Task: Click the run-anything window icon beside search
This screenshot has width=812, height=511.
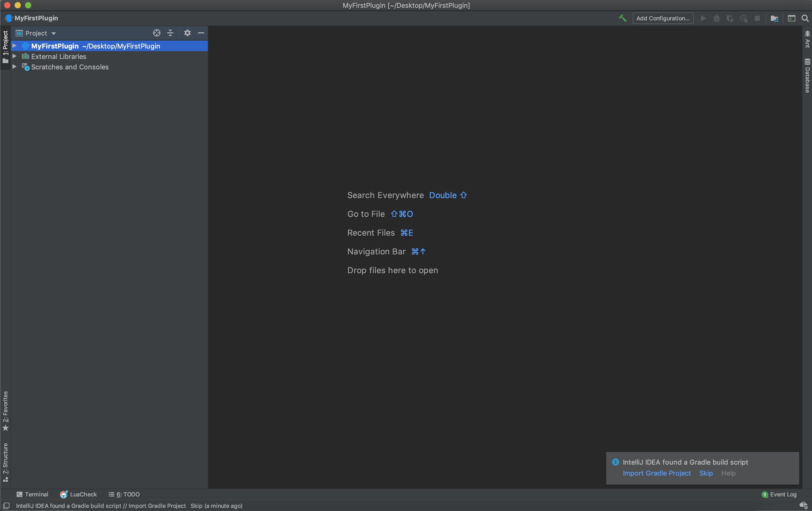Action: coord(791,18)
